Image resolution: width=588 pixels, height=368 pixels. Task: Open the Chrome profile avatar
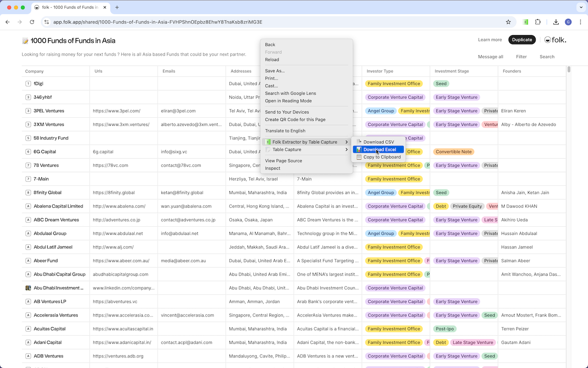tap(568, 22)
